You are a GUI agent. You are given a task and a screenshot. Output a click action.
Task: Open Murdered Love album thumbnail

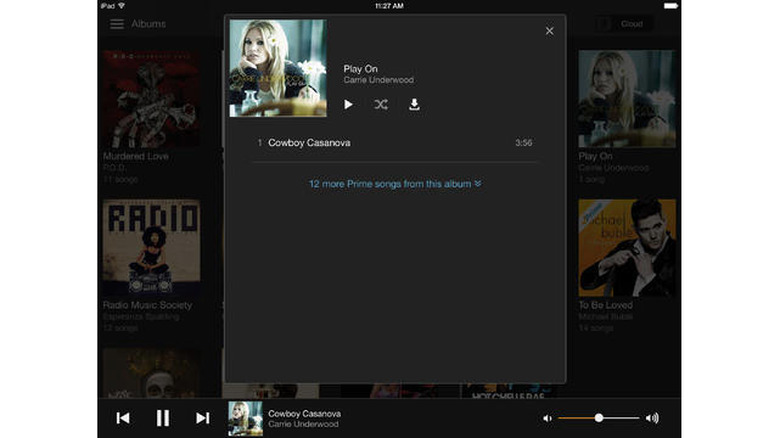(151, 99)
